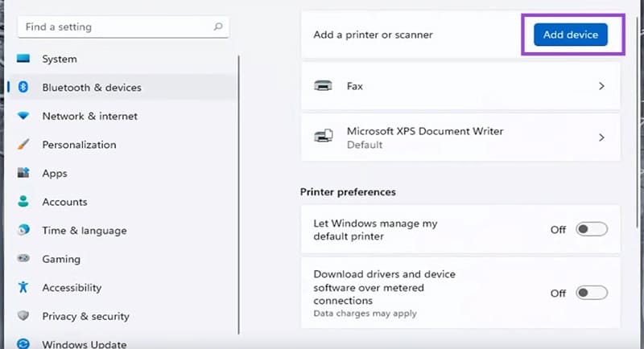Click the Apps icon in sidebar
Screen dimensions: 644x349
tap(23, 173)
